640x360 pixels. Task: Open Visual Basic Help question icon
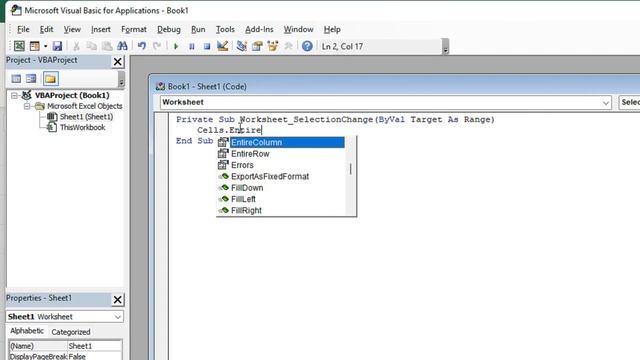pyautogui.click(x=307, y=46)
